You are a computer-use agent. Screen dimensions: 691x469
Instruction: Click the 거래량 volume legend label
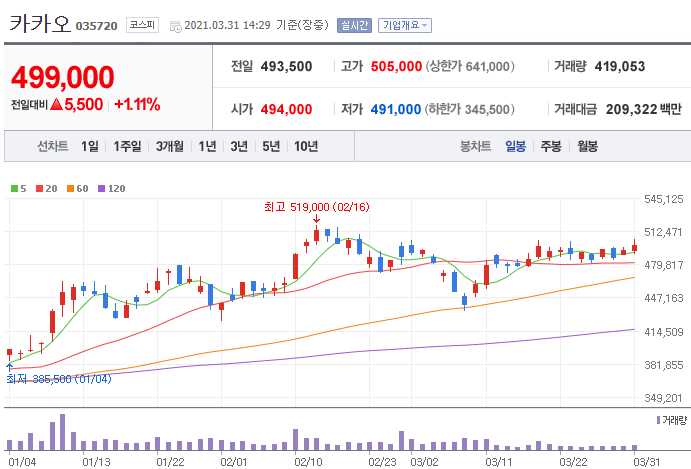672,420
